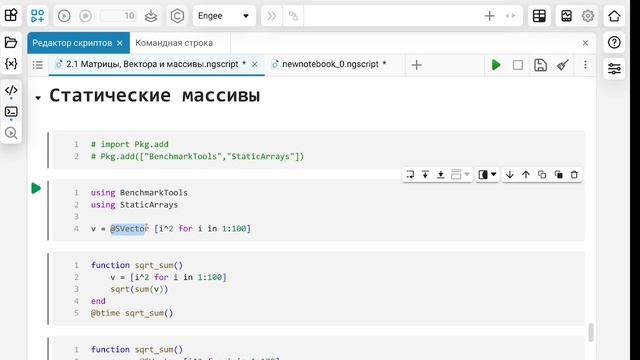Viewport: 640px width, 360px height.
Task: Open the settings gear icon
Action: [x=588, y=16]
